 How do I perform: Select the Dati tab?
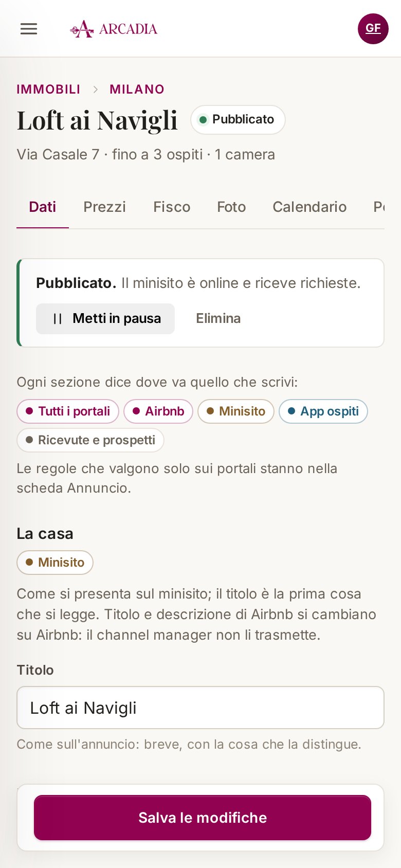(x=43, y=207)
